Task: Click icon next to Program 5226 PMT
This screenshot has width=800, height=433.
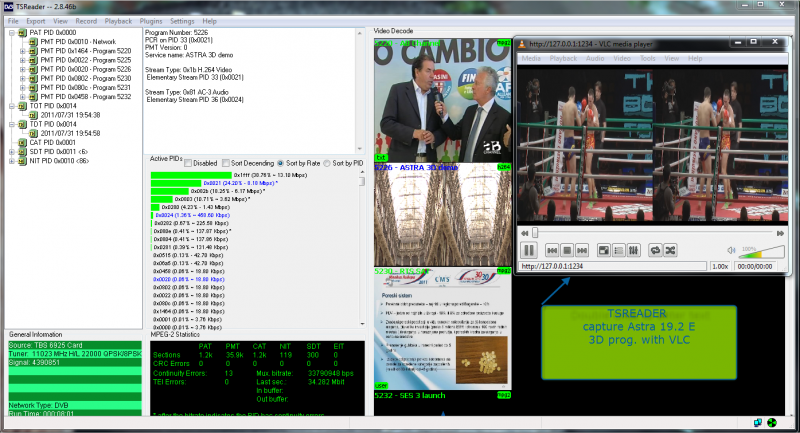Action: click(33, 69)
